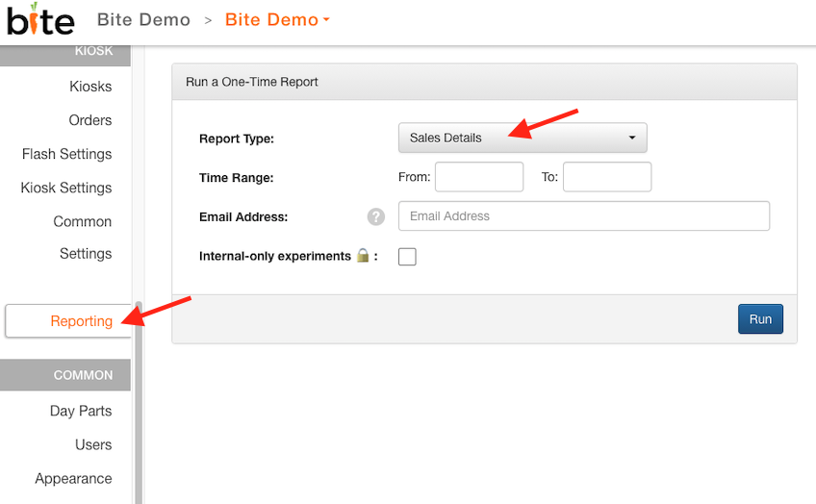Viewport: 816px width, 504px height.
Task: Select the Reporting sidebar item
Action: [x=81, y=321]
